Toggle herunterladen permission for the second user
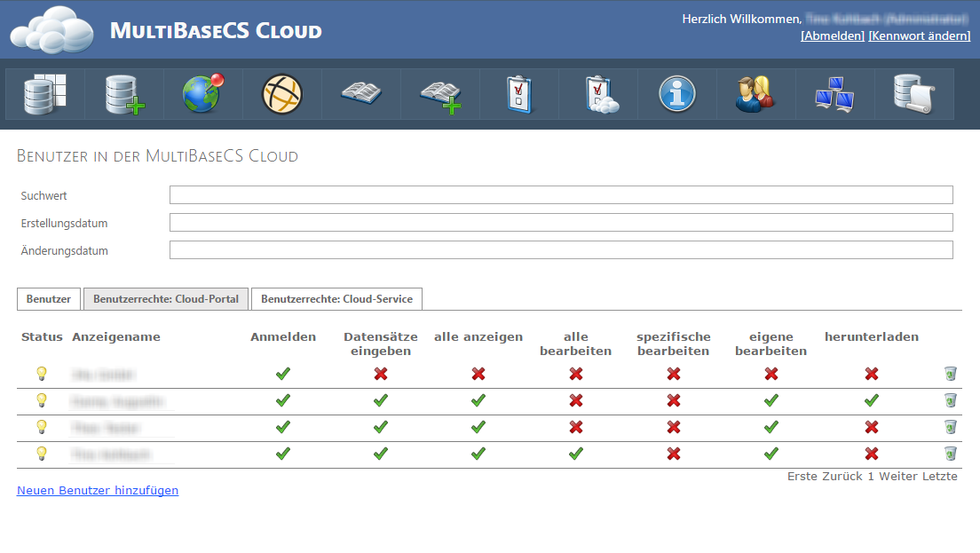The image size is (980, 553). (x=871, y=400)
